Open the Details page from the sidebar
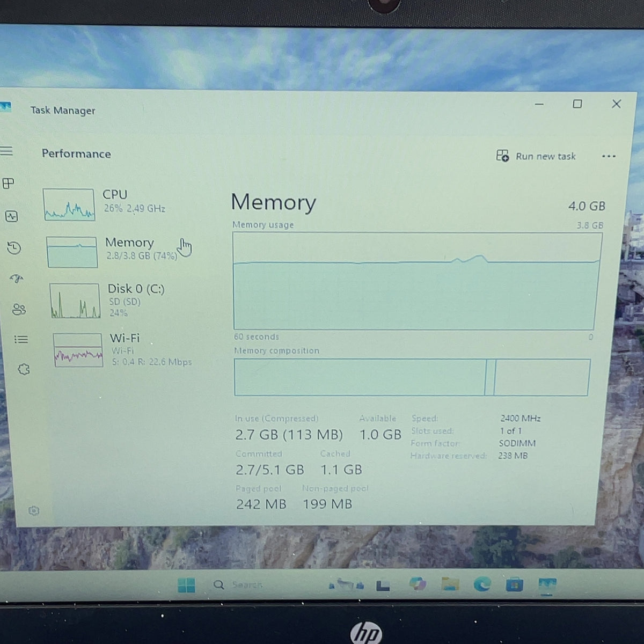The height and width of the screenshot is (644, 644). click(x=21, y=339)
